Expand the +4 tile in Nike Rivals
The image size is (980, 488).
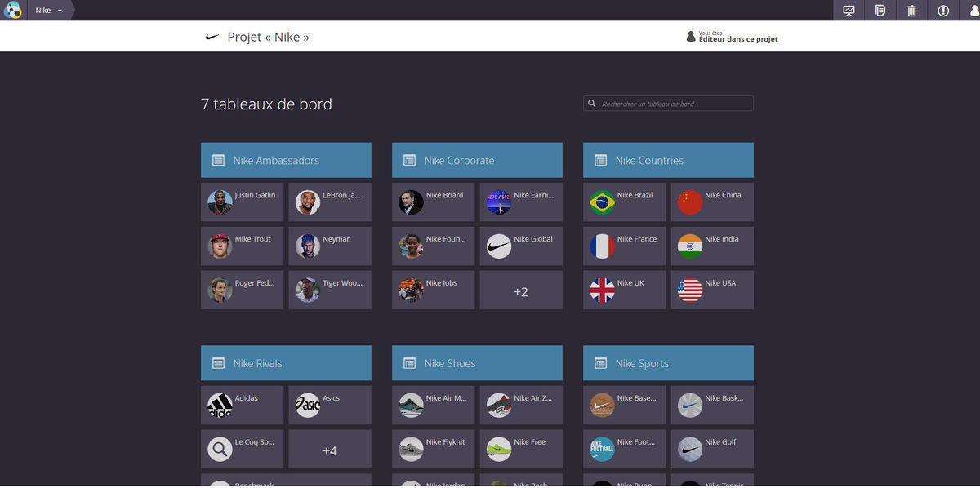[x=330, y=450]
